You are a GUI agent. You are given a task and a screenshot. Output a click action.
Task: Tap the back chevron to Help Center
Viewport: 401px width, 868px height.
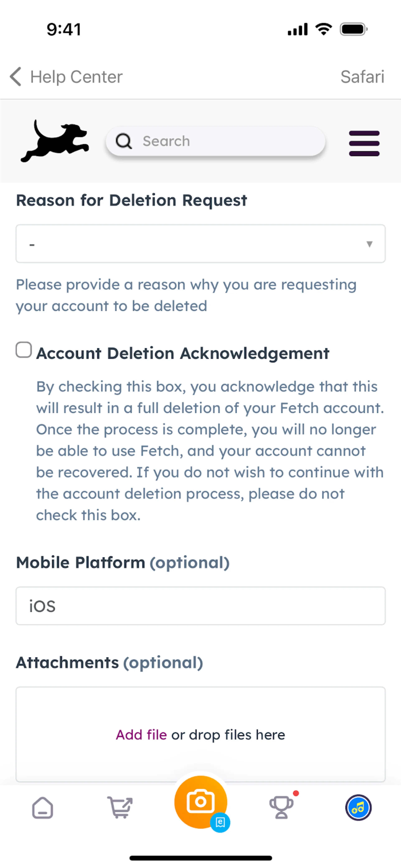(15, 76)
